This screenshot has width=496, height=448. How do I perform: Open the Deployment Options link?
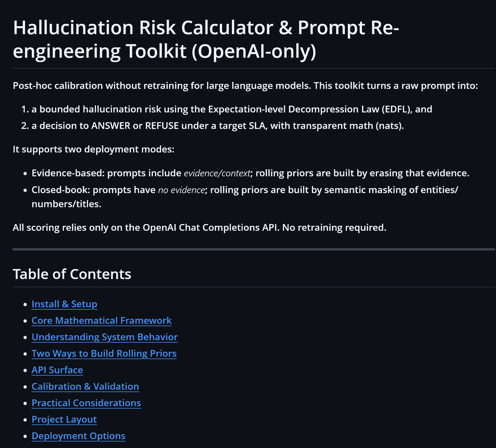click(x=78, y=436)
